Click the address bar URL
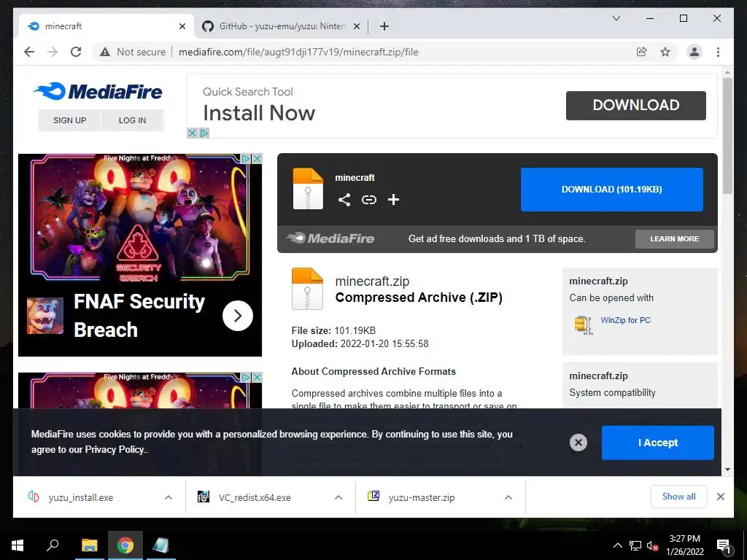The image size is (747, 560). (298, 52)
